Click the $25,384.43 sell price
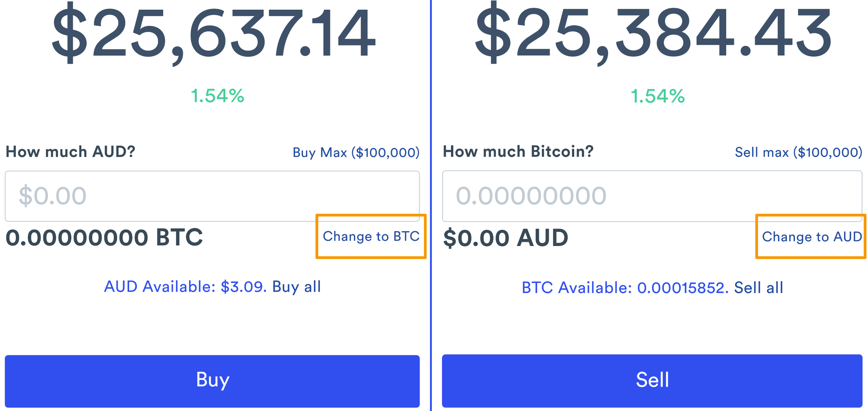Image resolution: width=868 pixels, height=411 pixels. point(653,34)
